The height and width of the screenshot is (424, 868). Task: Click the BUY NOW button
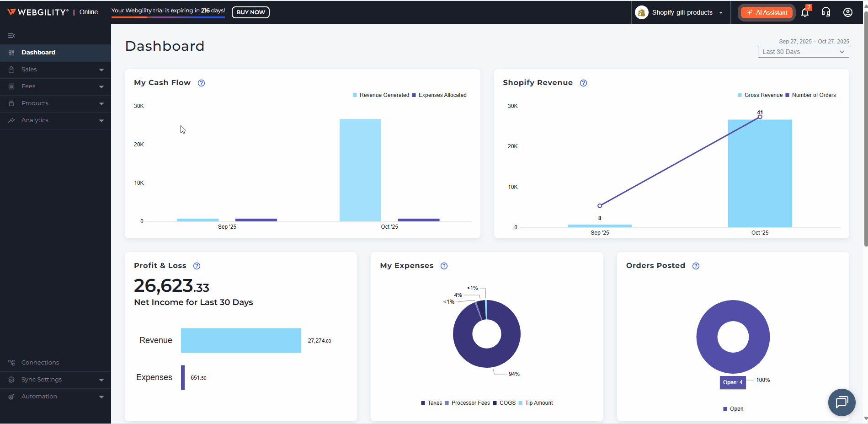coord(250,12)
